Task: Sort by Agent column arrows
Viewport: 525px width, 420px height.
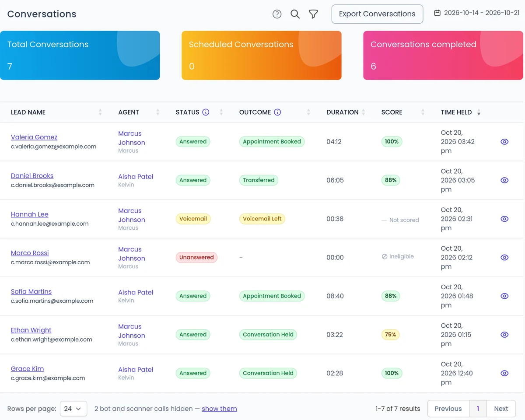Action: [157, 112]
